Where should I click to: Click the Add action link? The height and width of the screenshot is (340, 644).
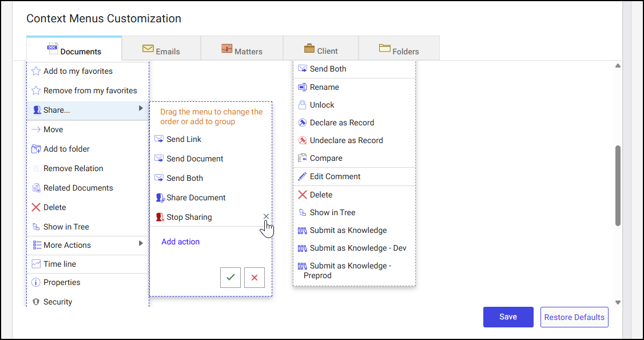pos(180,242)
